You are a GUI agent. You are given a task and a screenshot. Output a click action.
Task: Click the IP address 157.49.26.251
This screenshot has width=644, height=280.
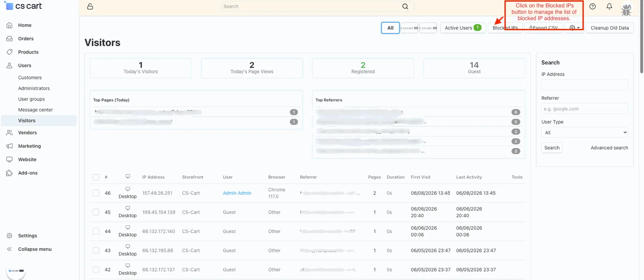click(157, 193)
